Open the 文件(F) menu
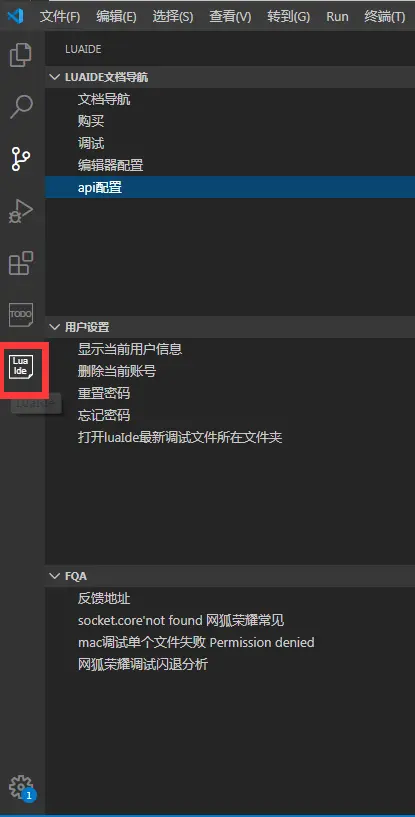Screen dimensions: 415x817 tap(60, 17)
